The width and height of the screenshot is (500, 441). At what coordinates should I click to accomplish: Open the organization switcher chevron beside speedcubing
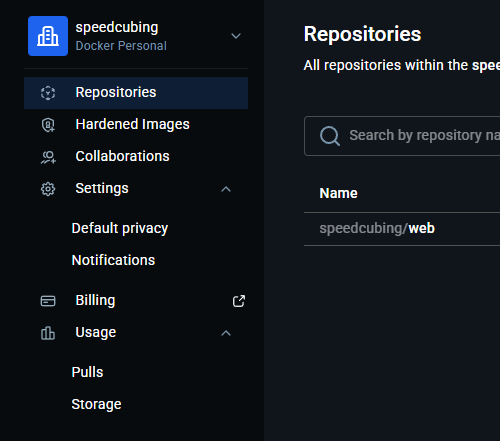236,36
